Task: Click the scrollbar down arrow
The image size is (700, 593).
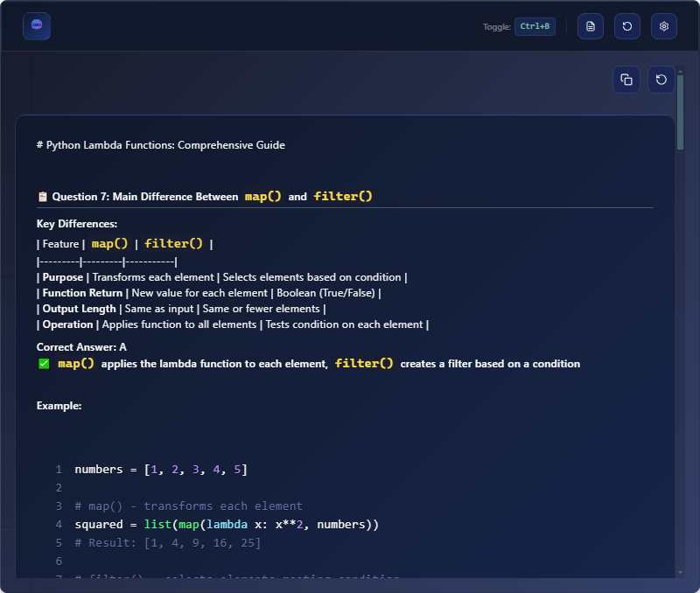Action: 681,573
